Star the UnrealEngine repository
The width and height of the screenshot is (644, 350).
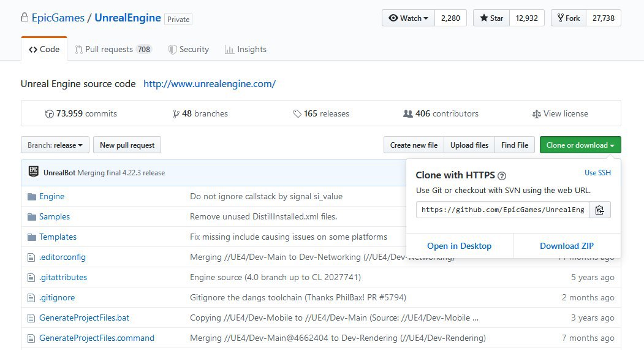point(491,18)
